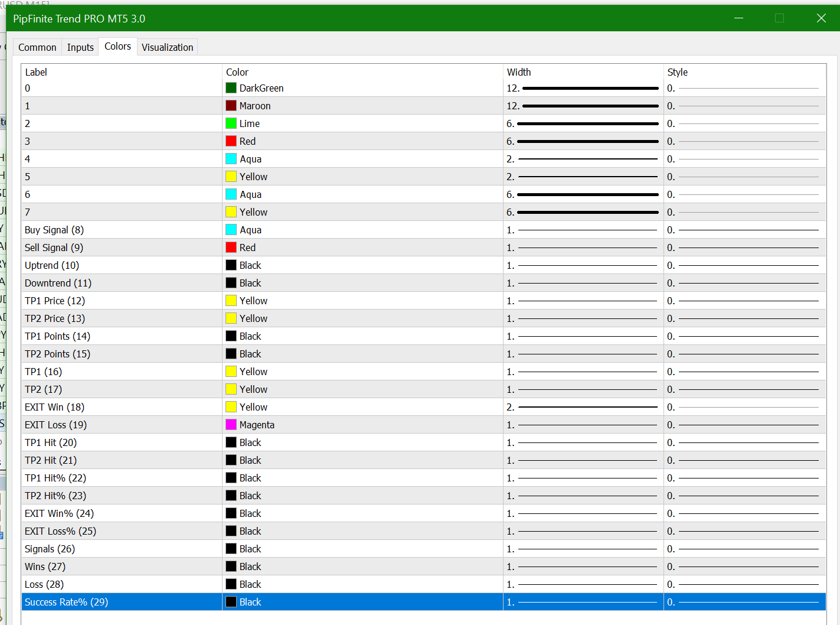Click the Aqua color swatch for Buy Signal (8)
Viewport: 840px width, 625px height.
pos(231,230)
